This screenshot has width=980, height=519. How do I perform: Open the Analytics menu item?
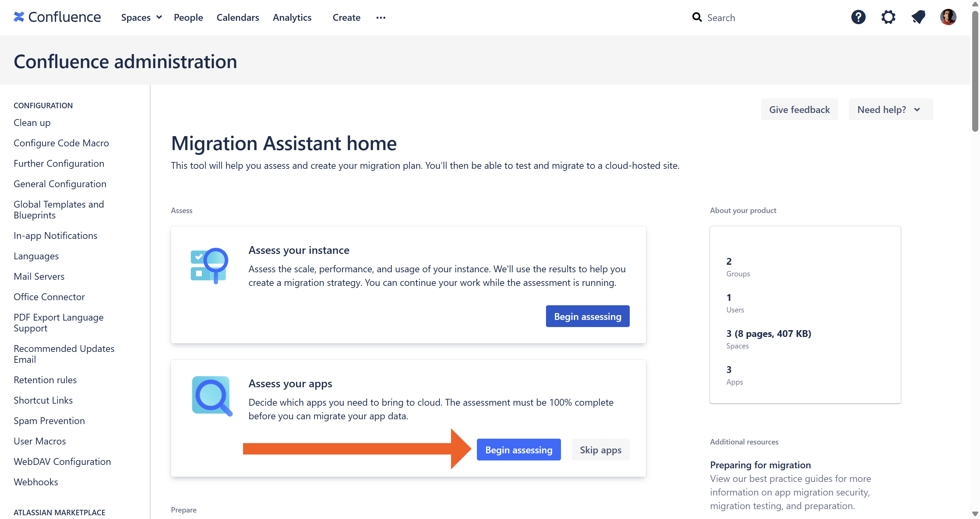tap(292, 17)
